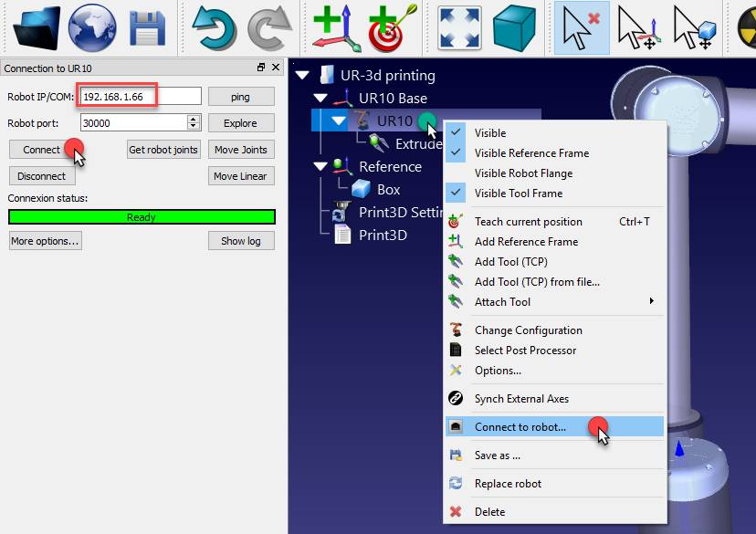Toggle Visible Reference Frame option
756x534 pixels.
(x=531, y=153)
